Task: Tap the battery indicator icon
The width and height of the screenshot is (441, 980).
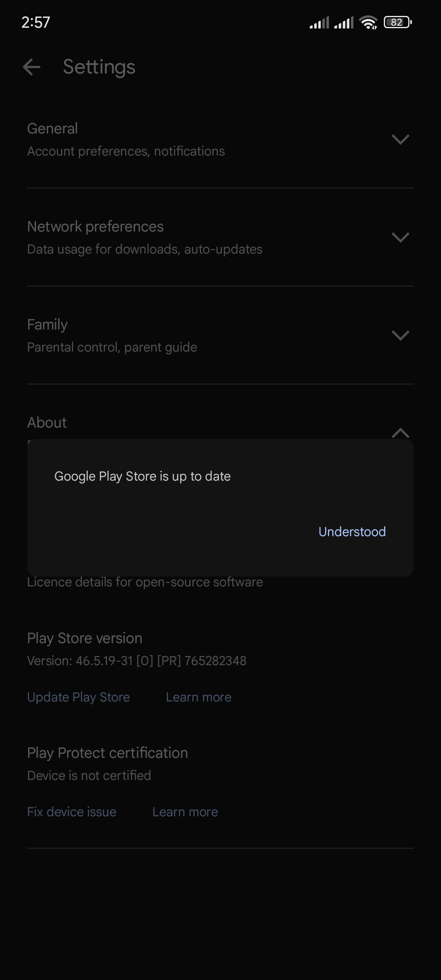Action: tap(398, 22)
